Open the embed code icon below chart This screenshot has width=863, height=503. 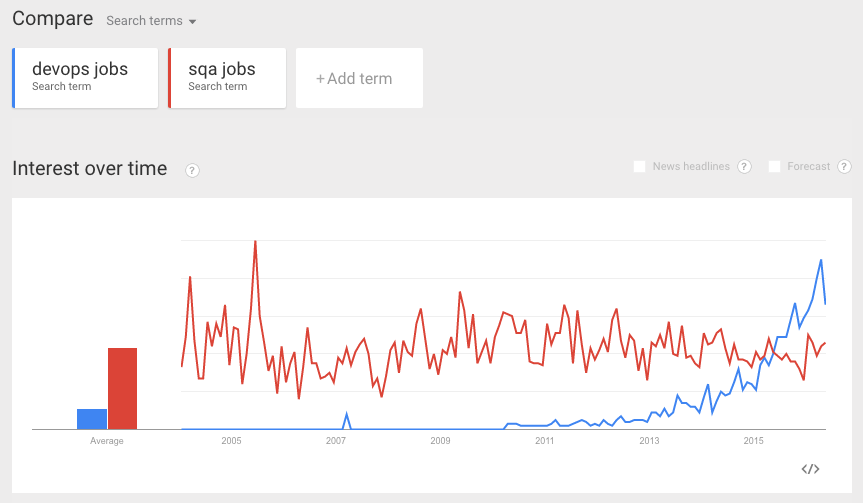811,469
